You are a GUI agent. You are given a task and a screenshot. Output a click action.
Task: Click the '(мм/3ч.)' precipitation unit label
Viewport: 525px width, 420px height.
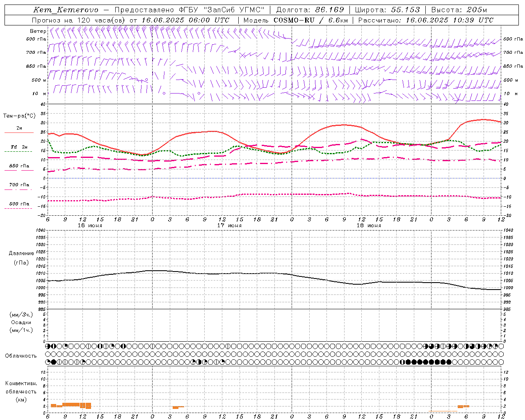tap(21, 315)
